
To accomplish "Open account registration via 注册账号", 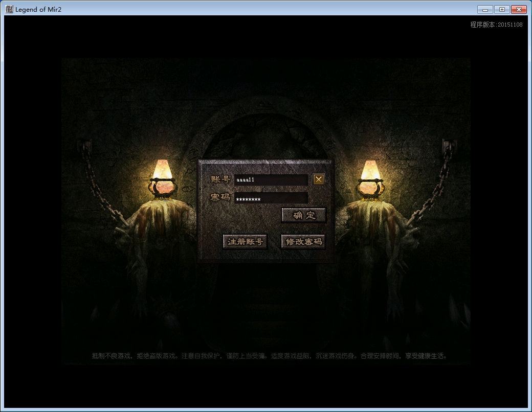I will [x=245, y=242].
